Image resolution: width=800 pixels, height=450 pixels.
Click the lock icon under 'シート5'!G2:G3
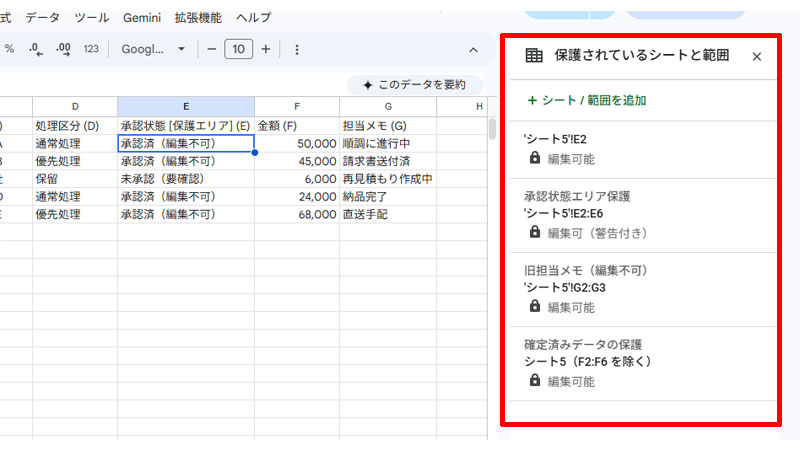(x=535, y=306)
